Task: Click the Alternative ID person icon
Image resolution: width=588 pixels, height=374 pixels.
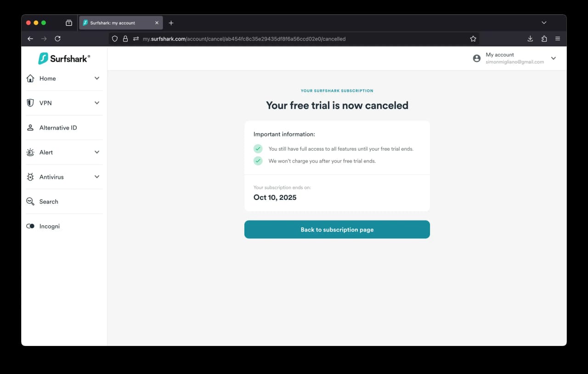Action: tap(30, 127)
